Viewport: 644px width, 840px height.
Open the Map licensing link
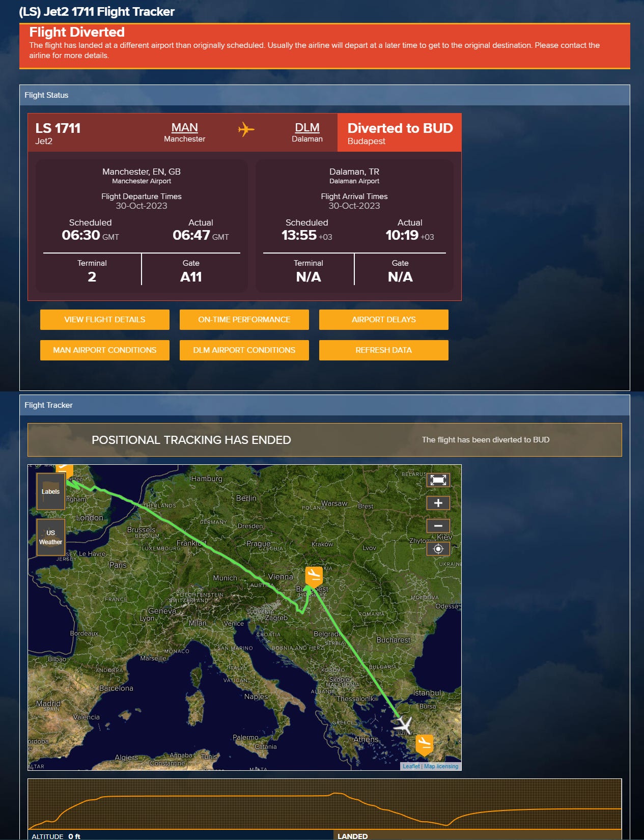pos(441,766)
